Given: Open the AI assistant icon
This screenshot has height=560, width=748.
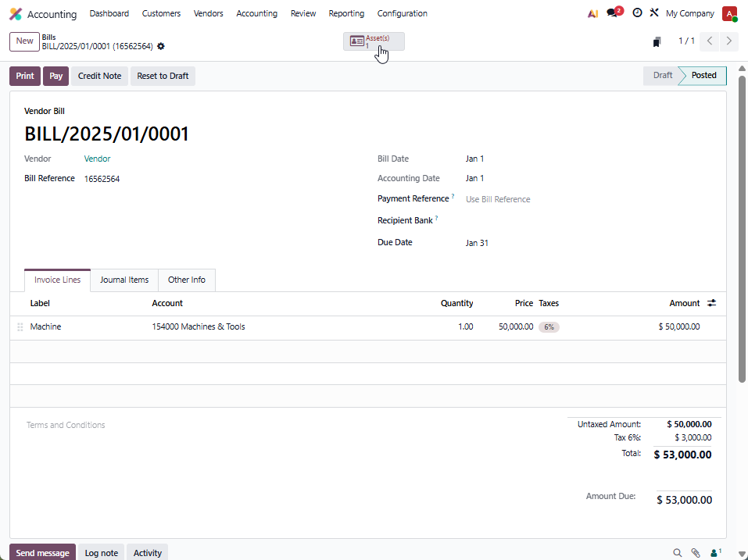Looking at the screenshot, I should (x=593, y=13).
